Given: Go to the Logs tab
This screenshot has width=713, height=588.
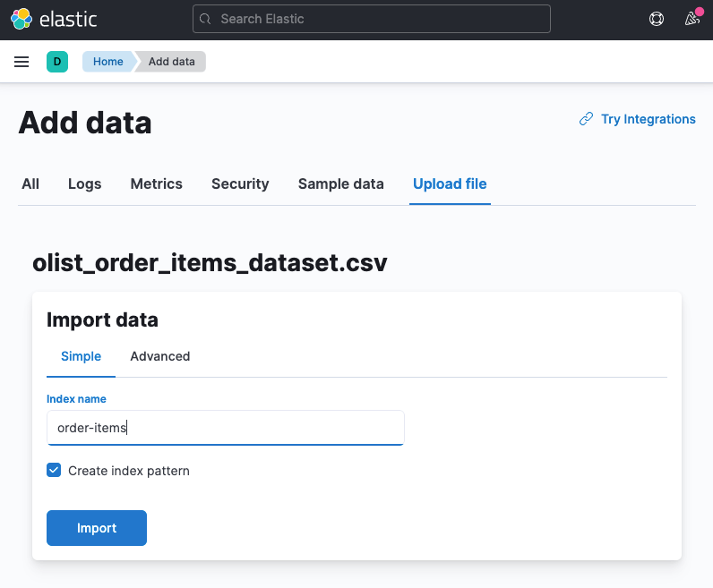Looking at the screenshot, I should (x=84, y=183).
